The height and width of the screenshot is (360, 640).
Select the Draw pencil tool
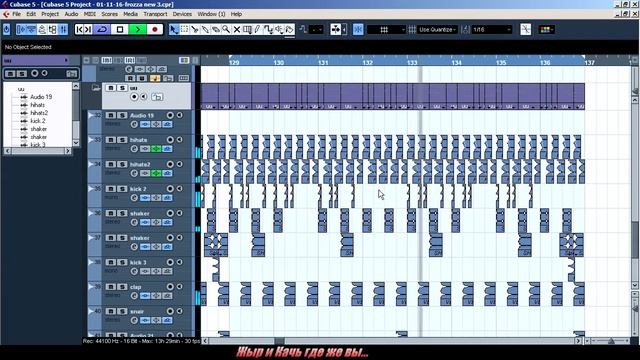(x=258, y=29)
